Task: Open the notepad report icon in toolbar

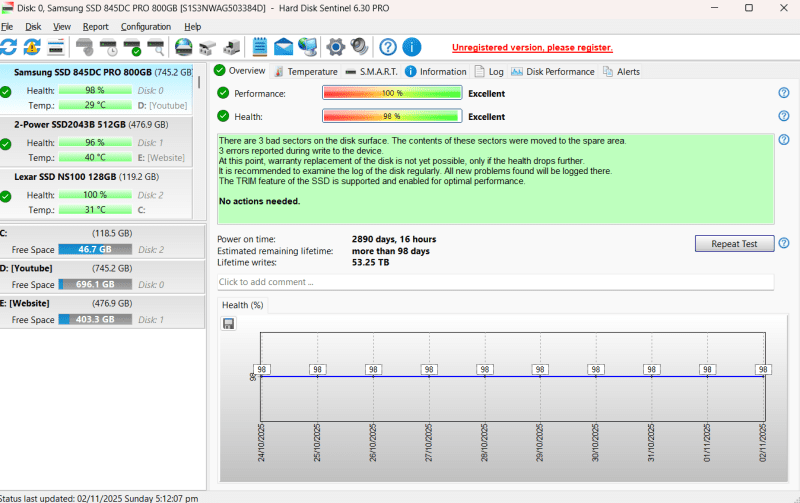Action: 260,47
